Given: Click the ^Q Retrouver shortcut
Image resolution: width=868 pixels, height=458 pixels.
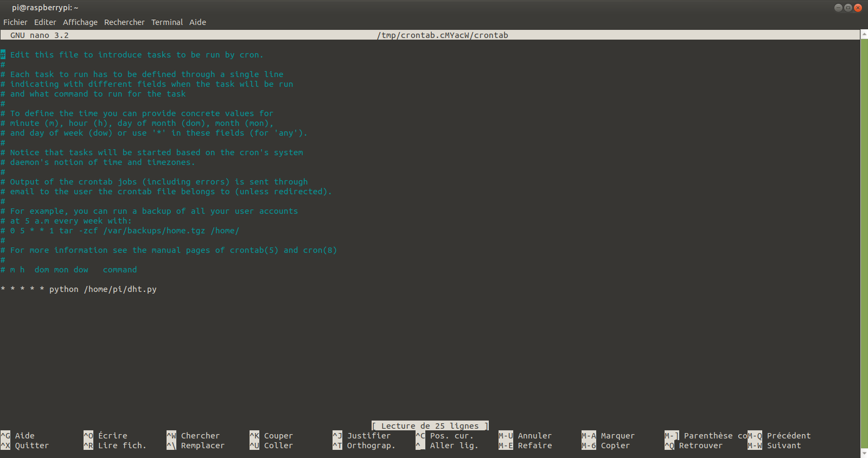Looking at the screenshot, I should (x=694, y=446).
